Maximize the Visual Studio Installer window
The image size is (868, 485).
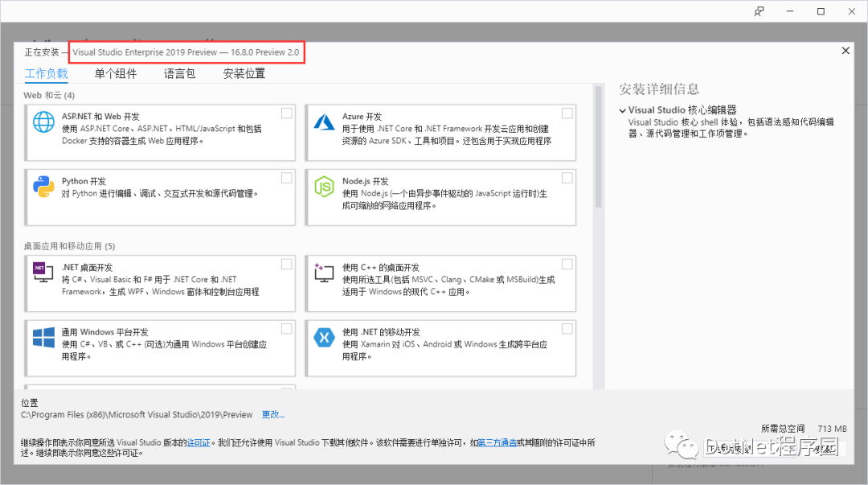pyautogui.click(x=821, y=11)
